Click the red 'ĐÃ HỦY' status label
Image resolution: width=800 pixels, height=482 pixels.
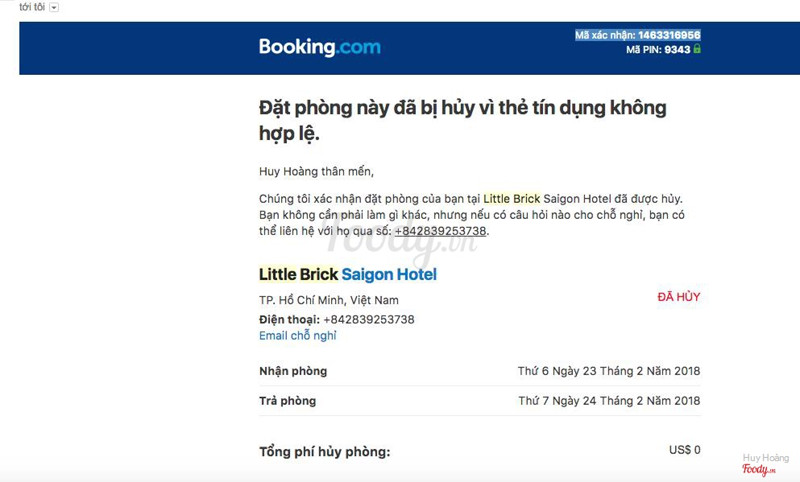click(679, 297)
